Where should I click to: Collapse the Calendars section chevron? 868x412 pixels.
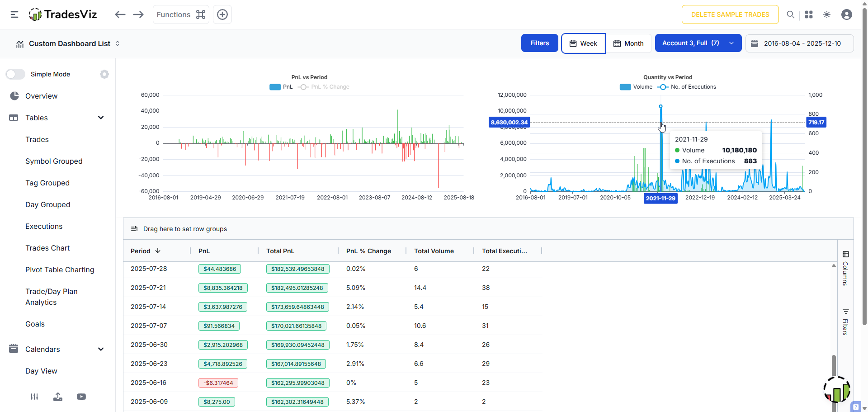click(101, 349)
